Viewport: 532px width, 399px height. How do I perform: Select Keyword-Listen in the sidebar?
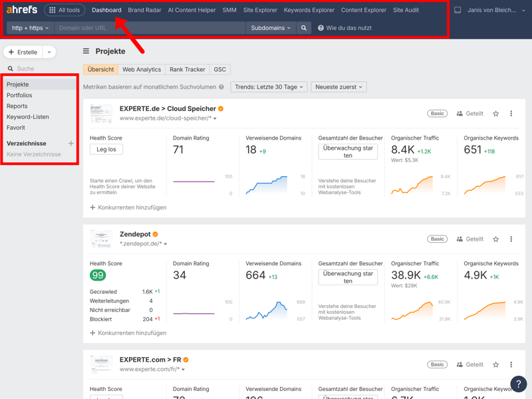click(28, 117)
